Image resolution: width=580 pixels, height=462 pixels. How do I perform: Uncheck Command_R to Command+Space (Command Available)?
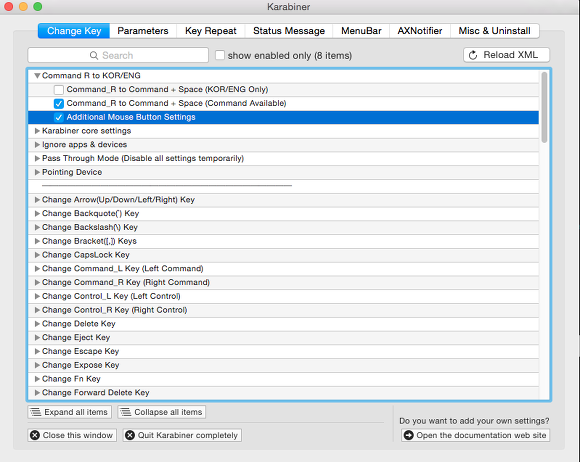59,104
